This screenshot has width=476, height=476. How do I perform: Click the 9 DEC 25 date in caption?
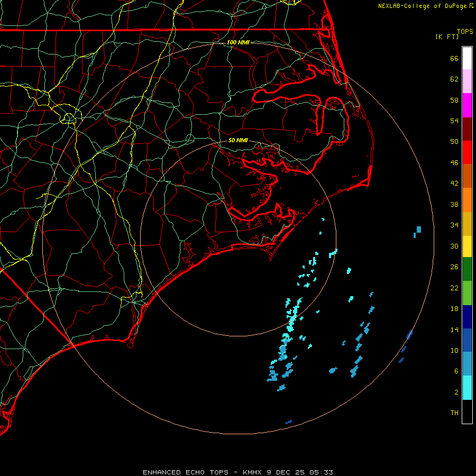286,472
